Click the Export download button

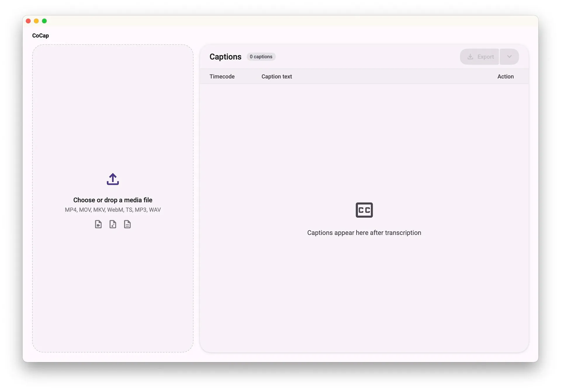(x=479, y=57)
